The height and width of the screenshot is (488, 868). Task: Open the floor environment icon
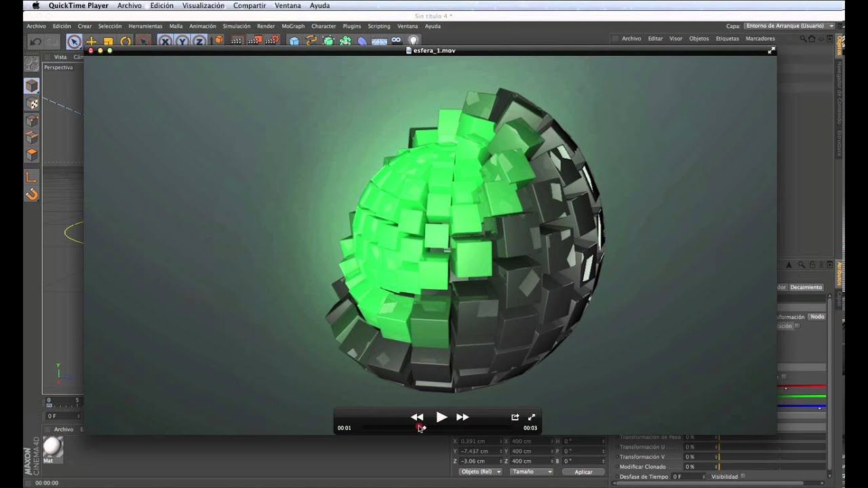[379, 41]
